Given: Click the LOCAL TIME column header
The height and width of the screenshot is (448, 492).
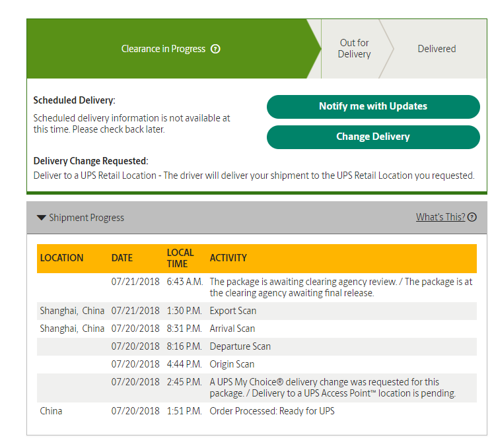Looking at the screenshot, I should coord(180,258).
